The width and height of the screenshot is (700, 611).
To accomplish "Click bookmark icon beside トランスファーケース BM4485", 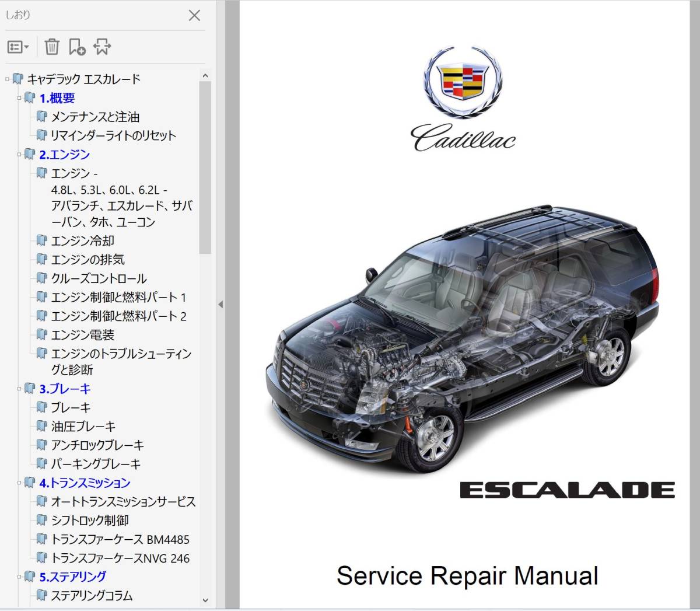I will (x=41, y=539).
